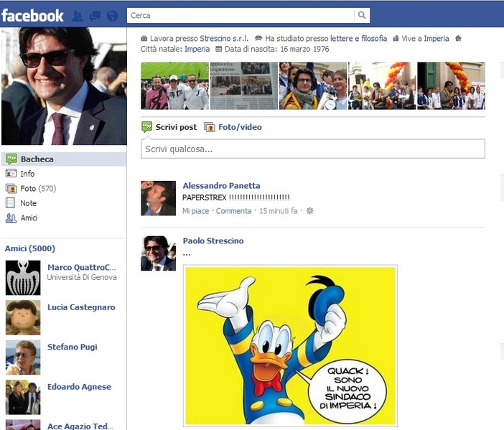Click the Scrivi qualcosa text box

pyautogui.click(x=313, y=149)
